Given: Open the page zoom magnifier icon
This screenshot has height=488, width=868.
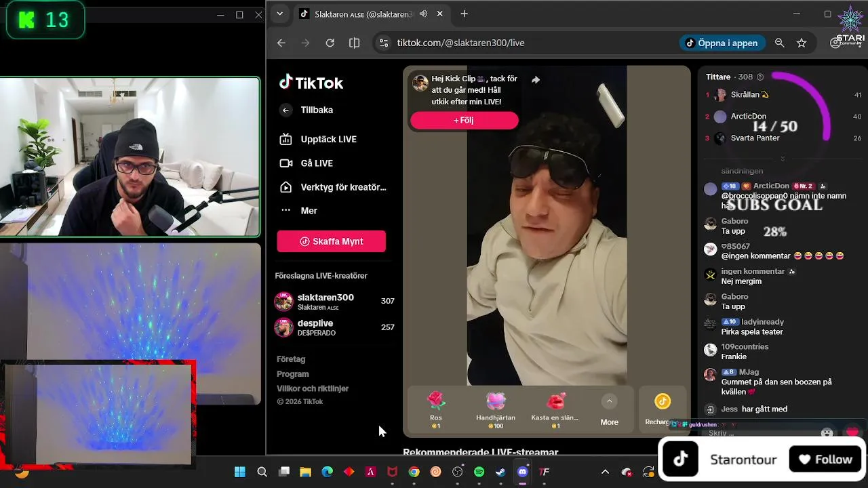Looking at the screenshot, I should pos(780,43).
